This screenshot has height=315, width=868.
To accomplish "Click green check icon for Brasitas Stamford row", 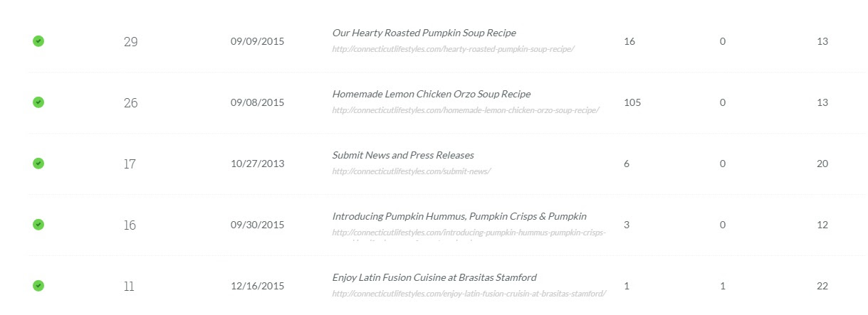I will tap(38, 286).
